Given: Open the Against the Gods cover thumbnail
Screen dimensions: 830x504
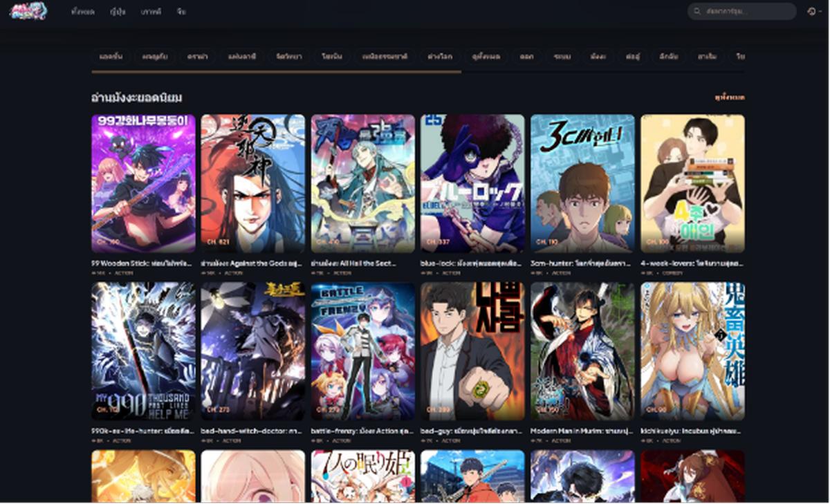Looking at the screenshot, I should pos(252,183).
